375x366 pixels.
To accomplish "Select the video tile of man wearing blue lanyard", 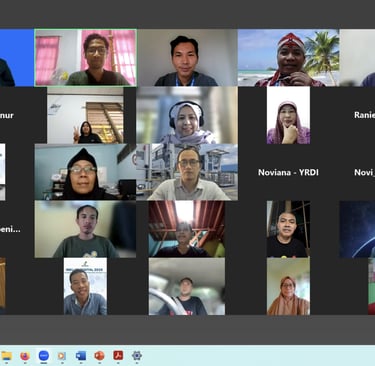I will pos(187,58).
